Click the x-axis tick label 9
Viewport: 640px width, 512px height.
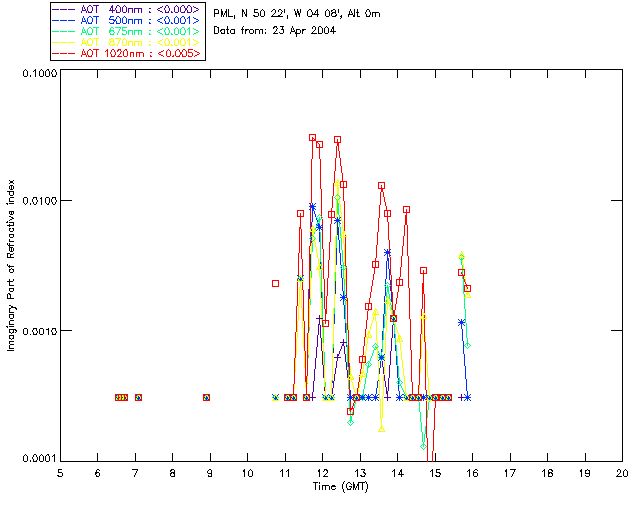click(x=210, y=473)
